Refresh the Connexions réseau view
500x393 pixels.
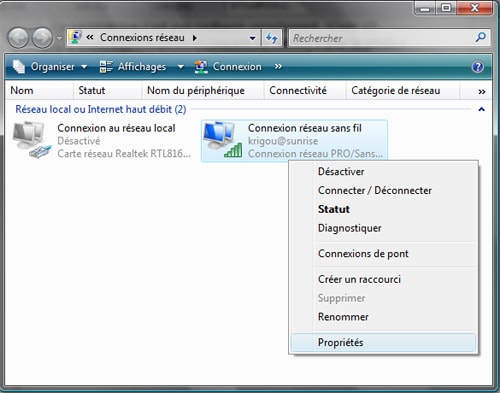pos(272,38)
